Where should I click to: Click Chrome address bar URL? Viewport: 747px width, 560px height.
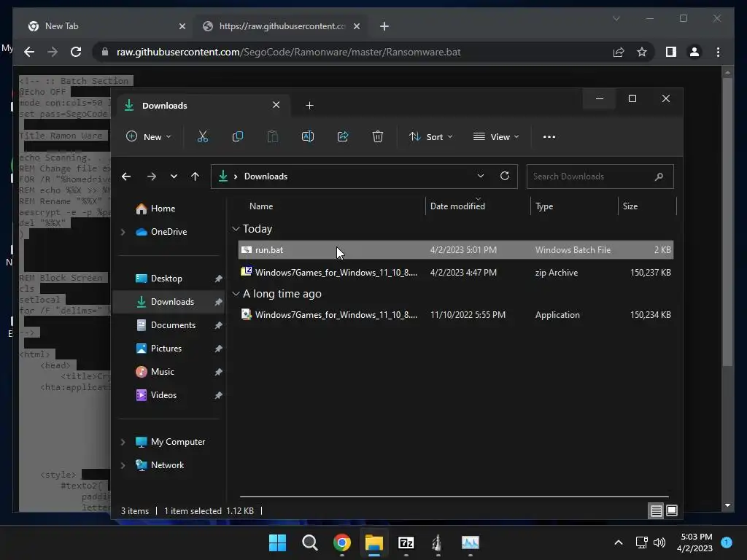click(288, 52)
